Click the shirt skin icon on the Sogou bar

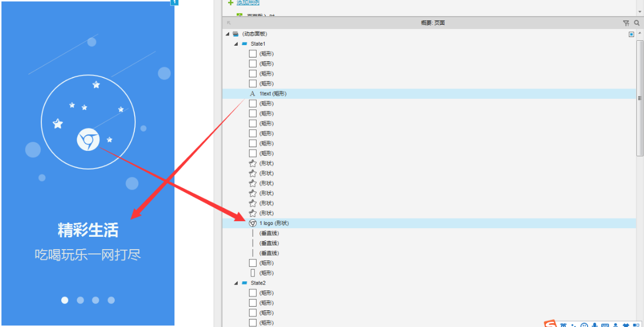[626, 325]
